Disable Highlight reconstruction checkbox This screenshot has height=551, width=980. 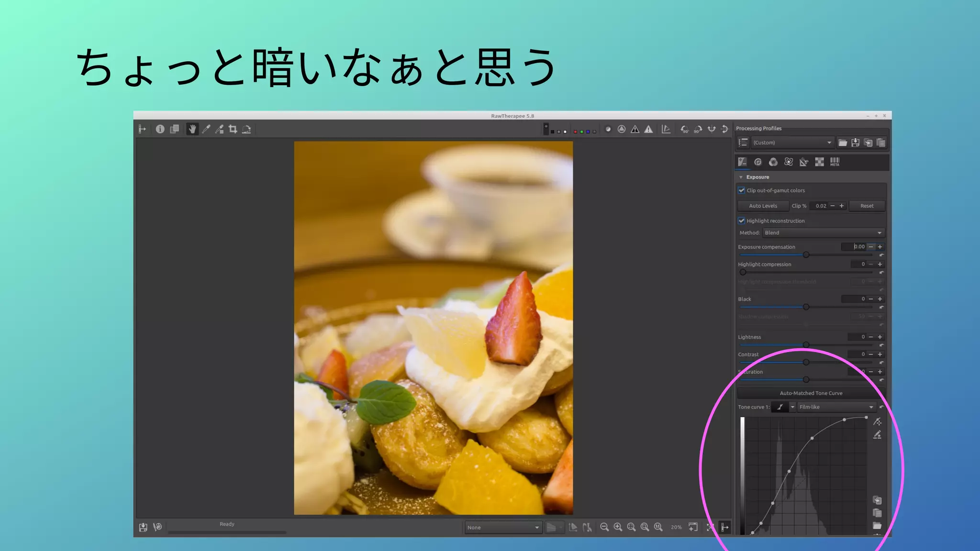click(x=742, y=221)
